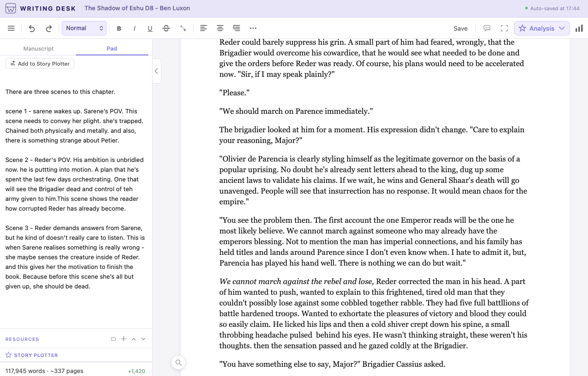The width and height of the screenshot is (588, 376).
Task: Apply paragraph indent formatting
Action: tap(237, 28)
